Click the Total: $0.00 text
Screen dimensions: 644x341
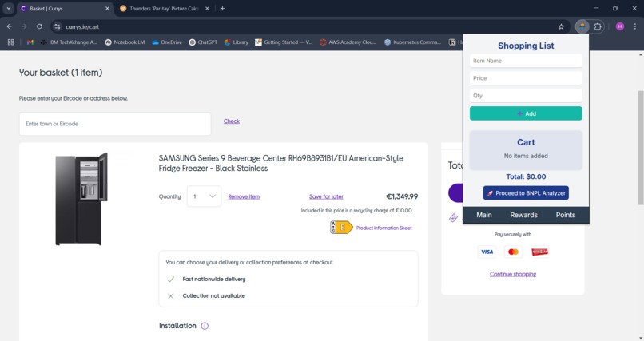point(526,176)
